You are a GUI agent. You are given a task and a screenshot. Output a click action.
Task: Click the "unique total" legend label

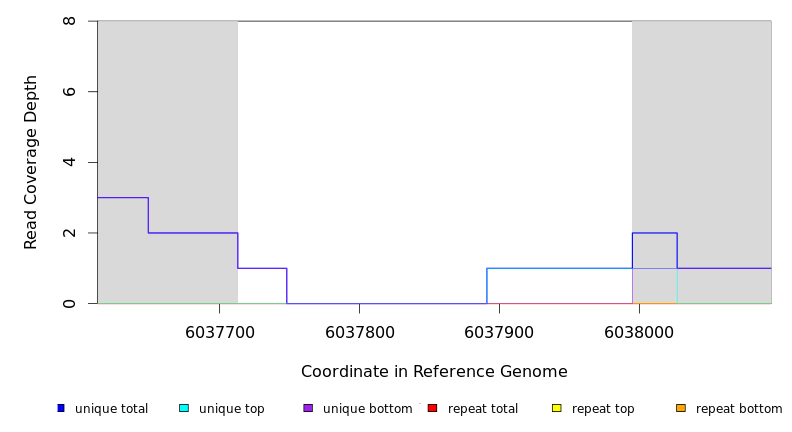pyautogui.click(x=111, y=409)
